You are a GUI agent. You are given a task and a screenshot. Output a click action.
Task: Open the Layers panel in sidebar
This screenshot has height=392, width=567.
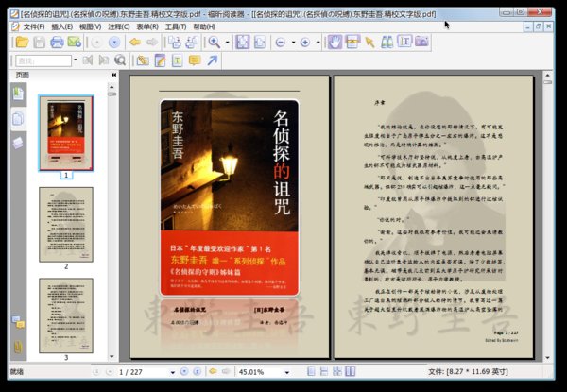coord(18,142)
